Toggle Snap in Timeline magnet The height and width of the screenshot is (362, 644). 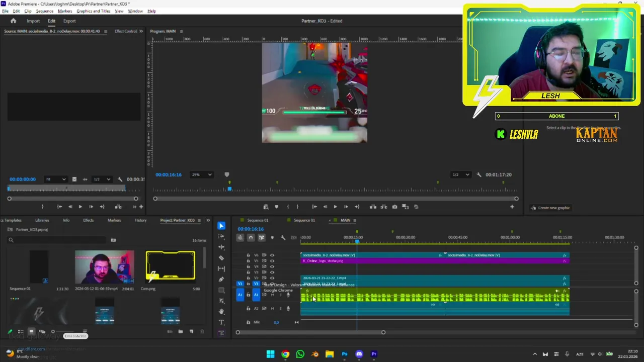(x=251, y=238)
